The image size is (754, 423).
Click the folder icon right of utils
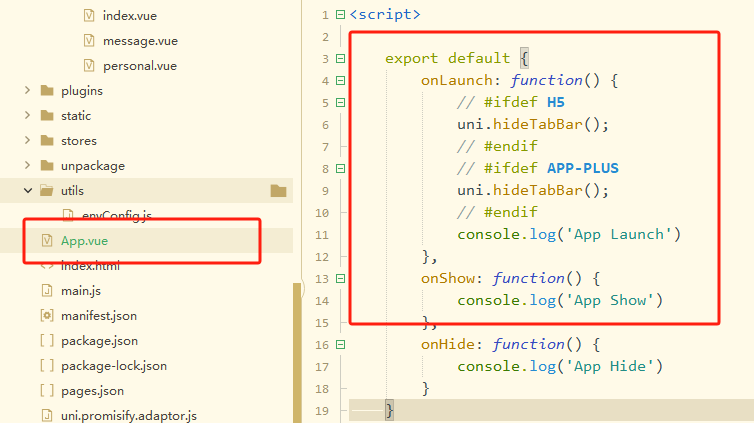278,191
